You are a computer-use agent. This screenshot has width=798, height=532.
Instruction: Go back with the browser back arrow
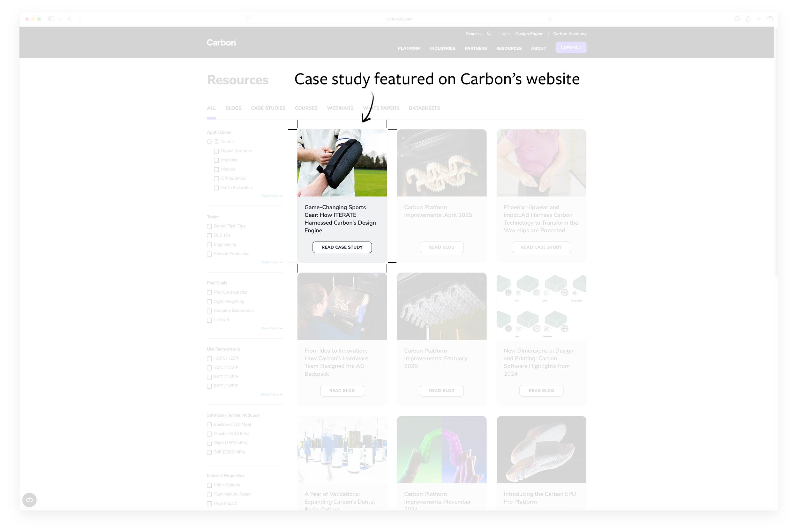(70, 19)
